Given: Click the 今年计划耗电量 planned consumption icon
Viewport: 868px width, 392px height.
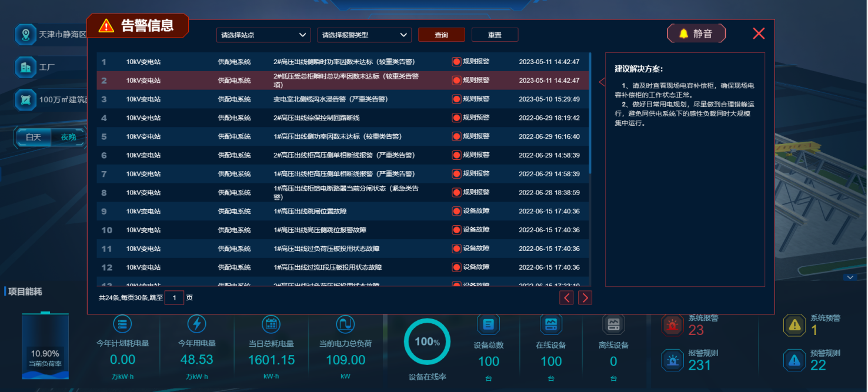Looking at the screenshot, I should (122, 324).
